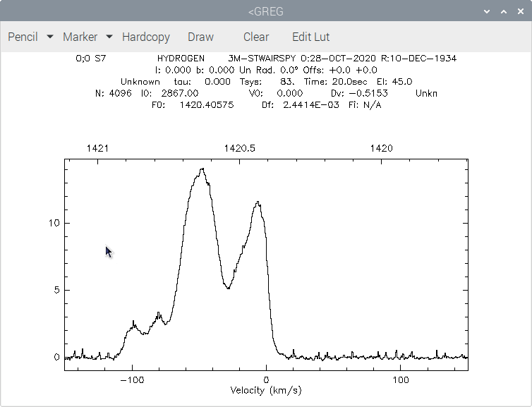Clear the plot with Clear button
This screenshot has width=532, height=407.
tap(256, 37)
